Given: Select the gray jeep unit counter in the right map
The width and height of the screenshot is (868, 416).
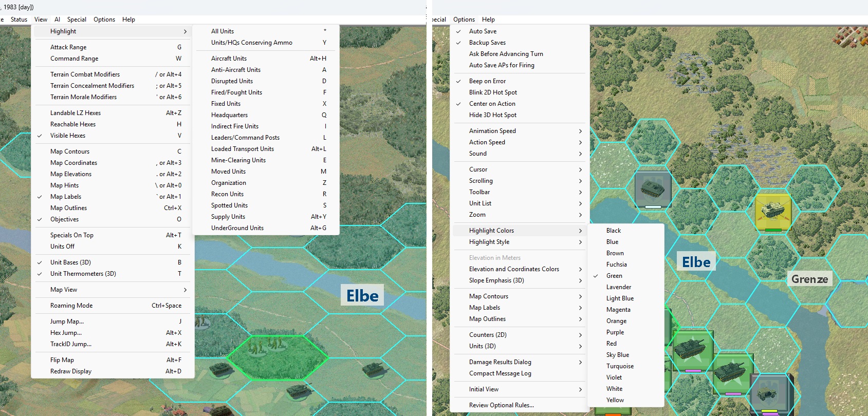Looking at the screenshot, I should pyautogui.click(x=769, y=394).
